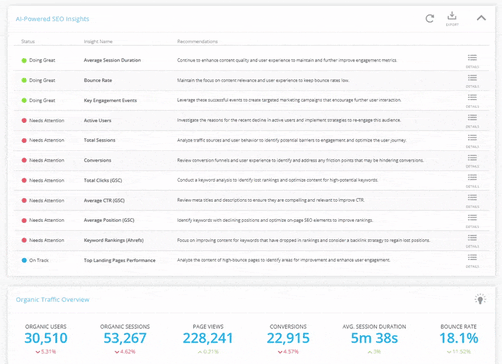Open details for Total Clicks (GSC)
Viewport: 502px width, 364px height.
(x=472, y=180)
